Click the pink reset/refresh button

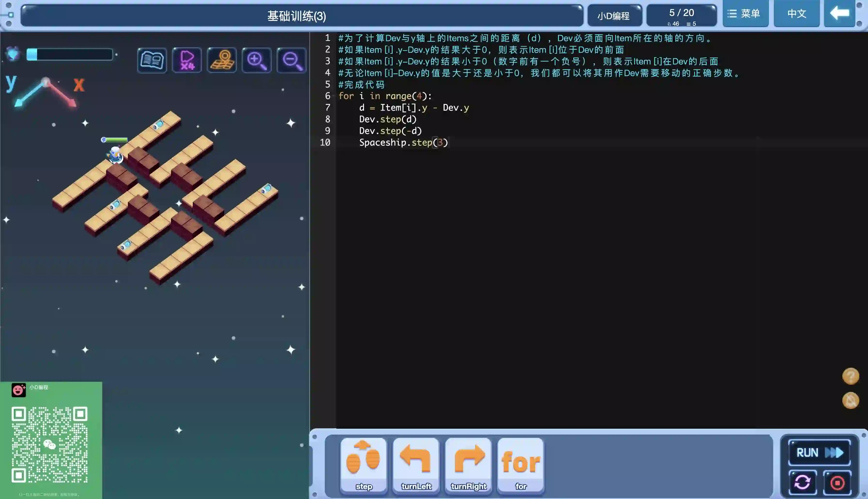802,483
